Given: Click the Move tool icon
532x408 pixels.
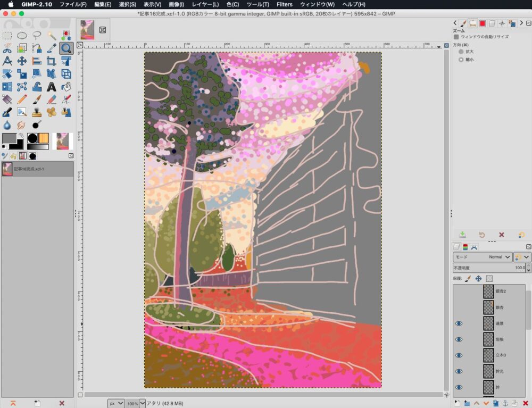Looking at the screenshot, I should click(22, 61).
